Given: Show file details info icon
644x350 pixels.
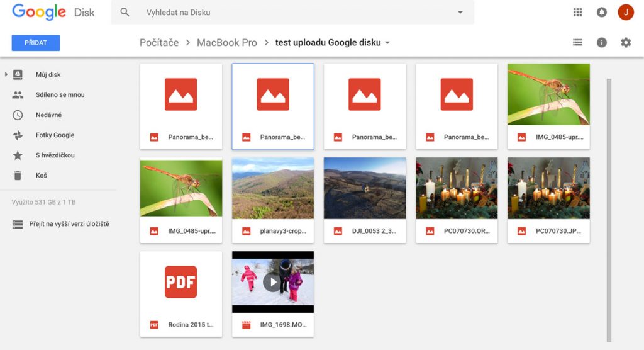Looking at the screenshot, I should pos(601,42).
